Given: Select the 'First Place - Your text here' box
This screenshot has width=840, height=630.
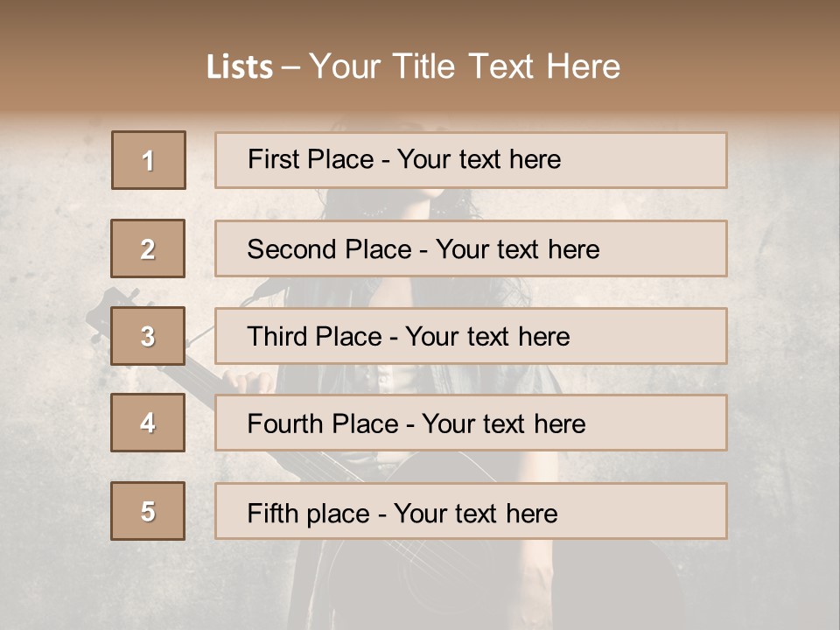Looking at the screenshot, I should (x=471, y=160).
